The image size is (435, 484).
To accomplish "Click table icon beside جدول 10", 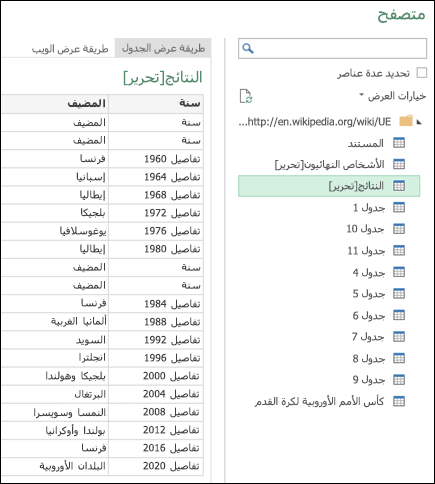I will pos(399,229).
